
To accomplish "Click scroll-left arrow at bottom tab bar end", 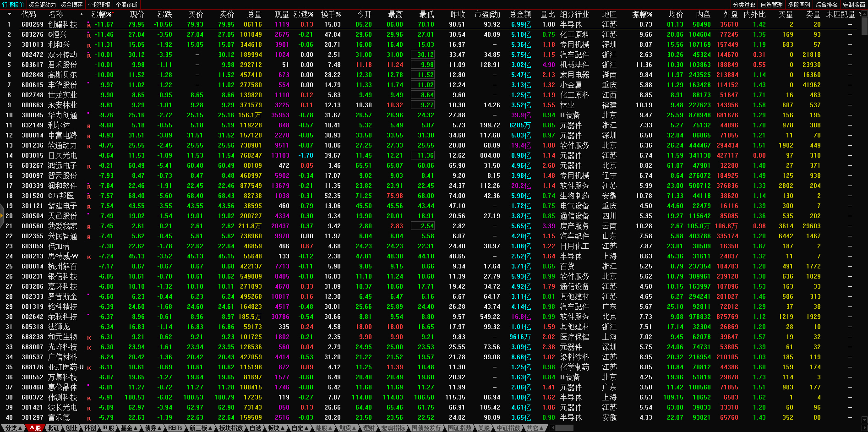I will point(553,428).
